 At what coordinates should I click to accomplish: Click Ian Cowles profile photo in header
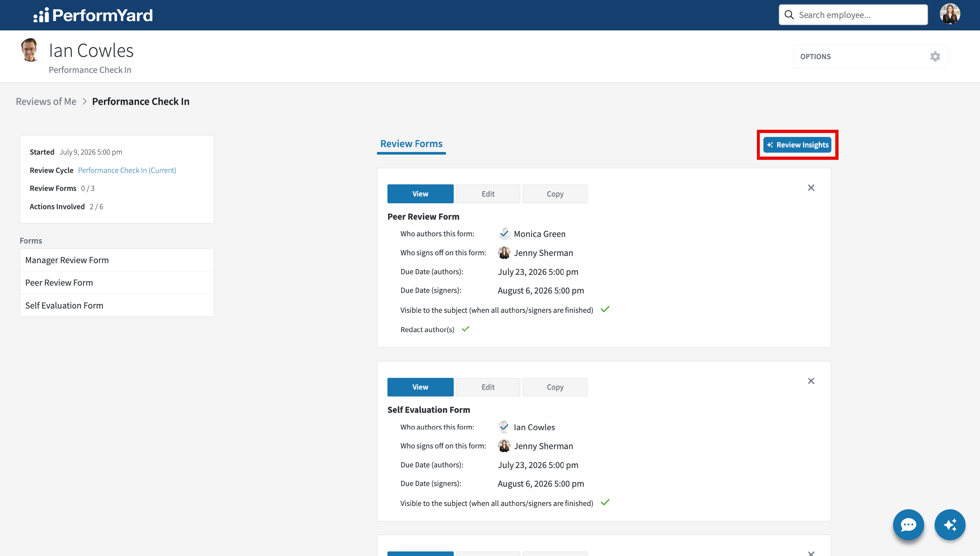(30, 50)
